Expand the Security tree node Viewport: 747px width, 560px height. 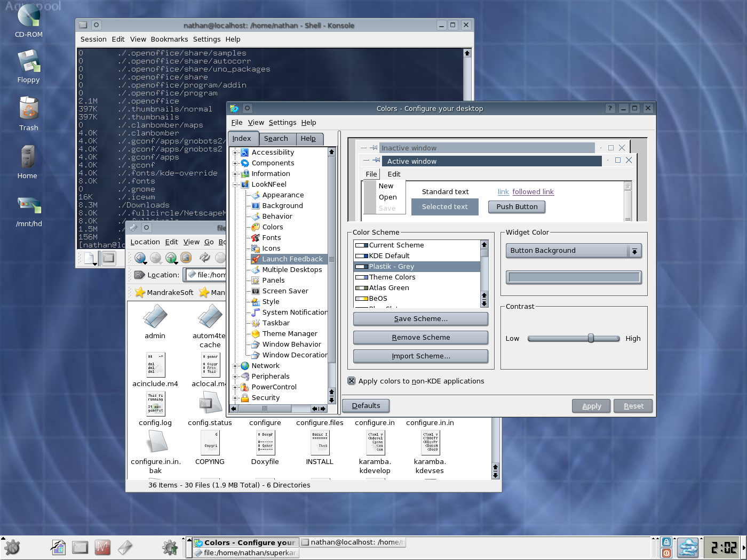(x=235, y=398)
